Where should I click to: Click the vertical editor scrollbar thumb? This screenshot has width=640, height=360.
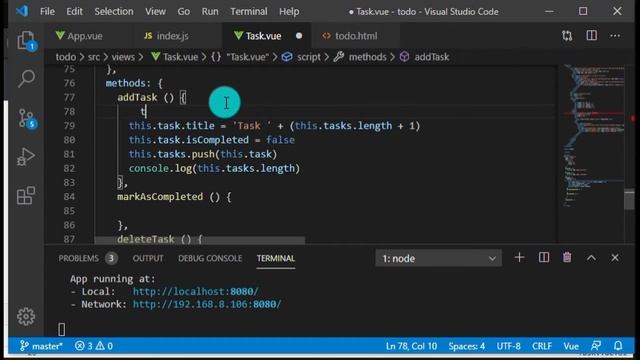click(x=629, y=200)
